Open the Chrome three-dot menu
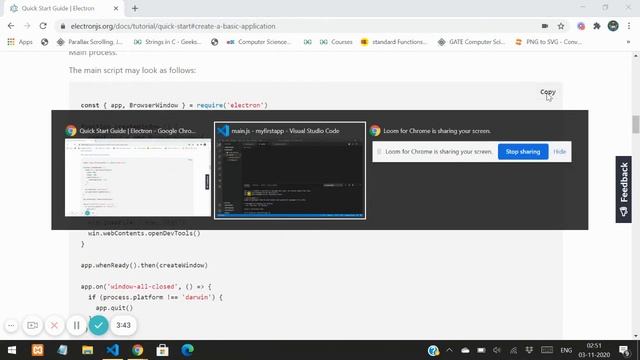Image resolution: width=640 pixels, height=360 pixels. coord(629,26)
